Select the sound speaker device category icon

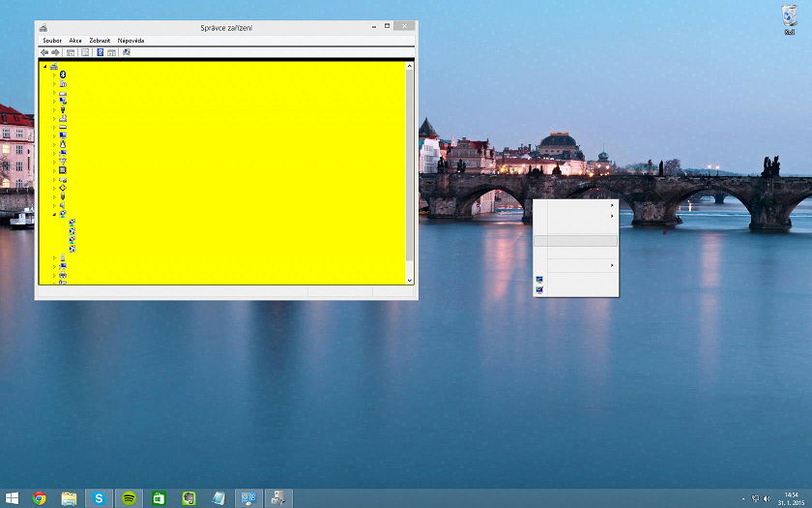[x=63, y=205]
